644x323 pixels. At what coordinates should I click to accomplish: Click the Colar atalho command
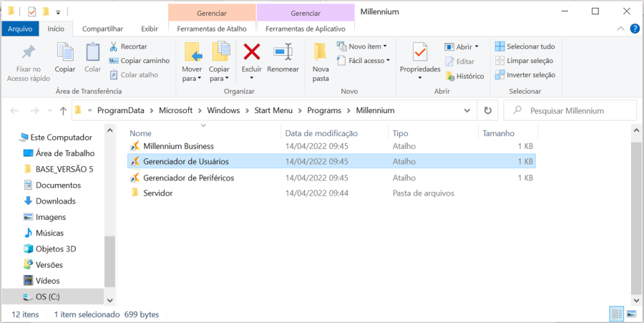(x=134, y=74)
